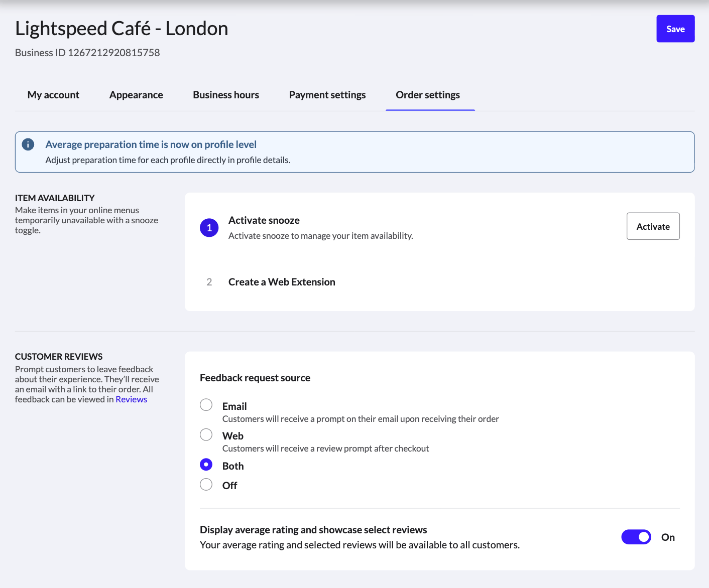Open the Payment settings tab
Viewport: 709px width, 588px height.
click(327, 95)
